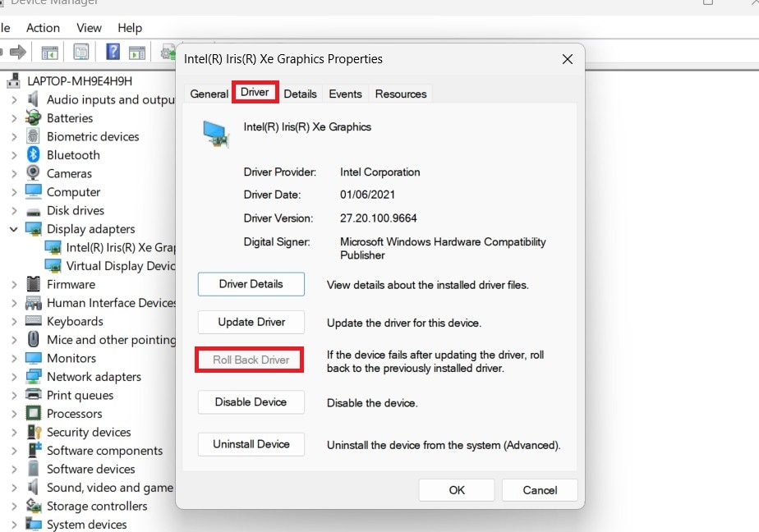
Task: Click the Firmware chip icon
Action: tap(34, 284)
